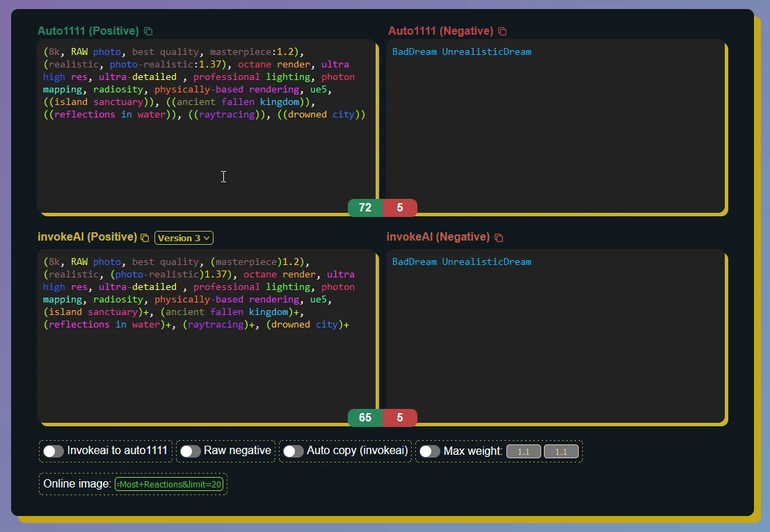This screenshot has width=770, height=532.
Task: Click '((drowned city))' in Auto1111 prompt
Action: pos(321,115)
